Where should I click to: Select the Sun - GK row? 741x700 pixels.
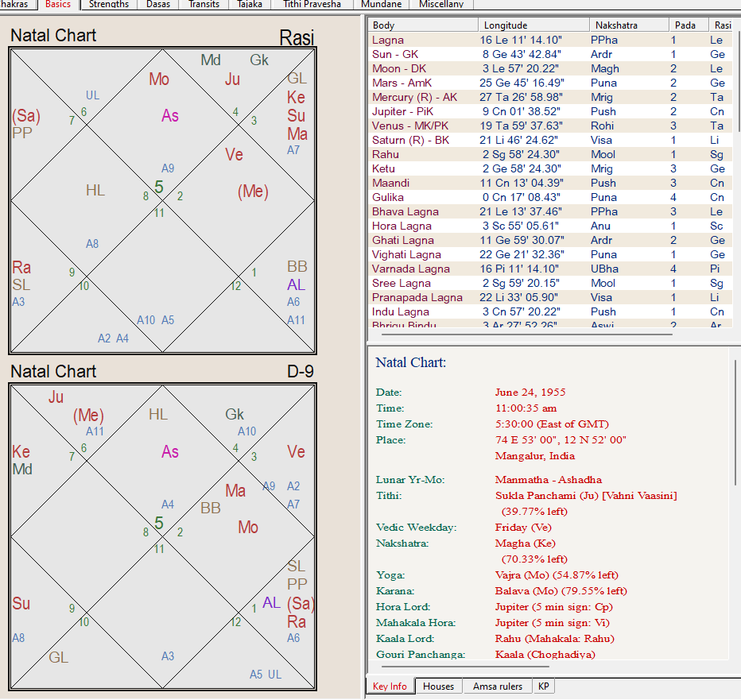(550, 54)
